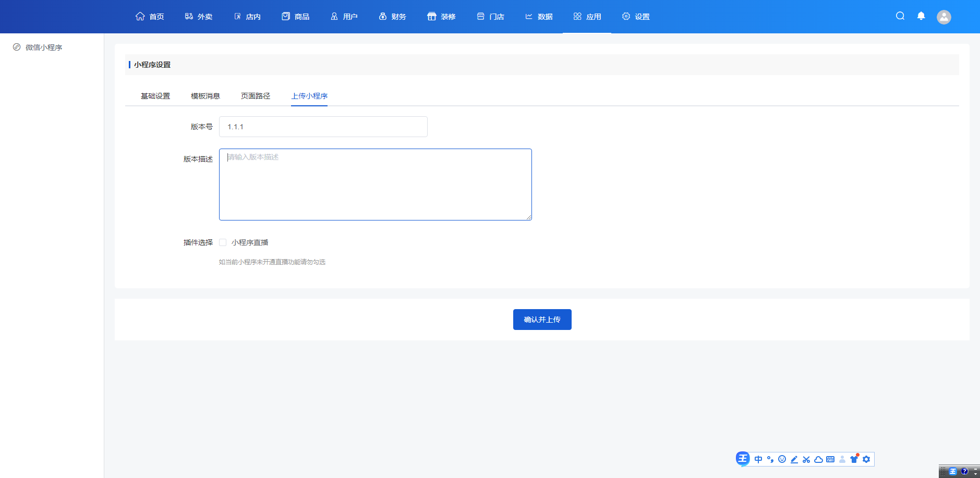980x478 pixels.
Task: Open the emoji panel in the IME toolbar
Action: 782,459
